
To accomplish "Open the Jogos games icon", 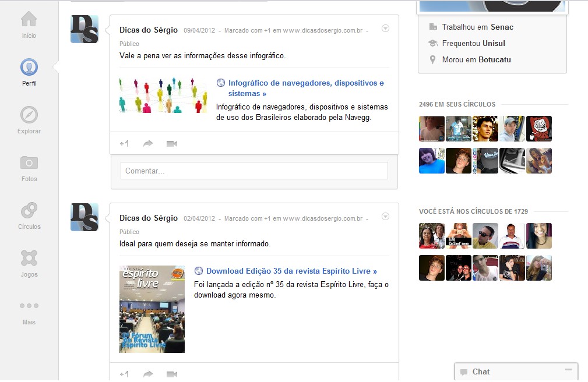I will (29, 258).
